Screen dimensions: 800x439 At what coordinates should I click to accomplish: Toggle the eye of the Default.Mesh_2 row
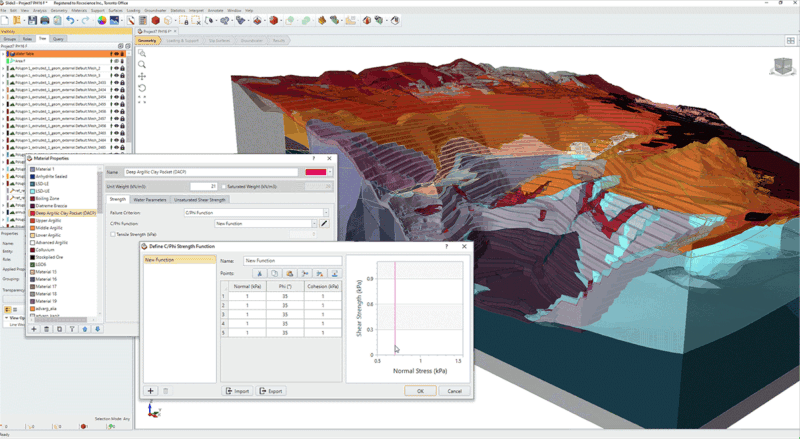(116, 68)
